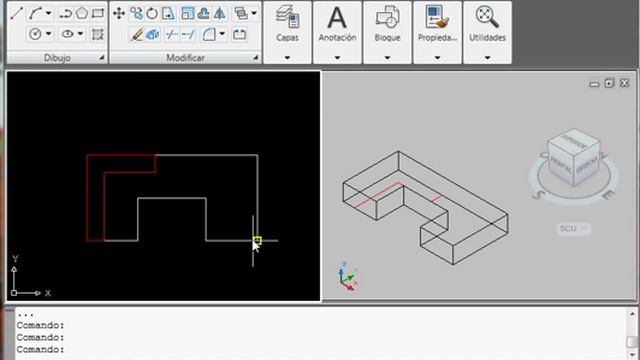Click the Anotación large A icon
Viewport: 640px width, 360px height.
point(337,18)
